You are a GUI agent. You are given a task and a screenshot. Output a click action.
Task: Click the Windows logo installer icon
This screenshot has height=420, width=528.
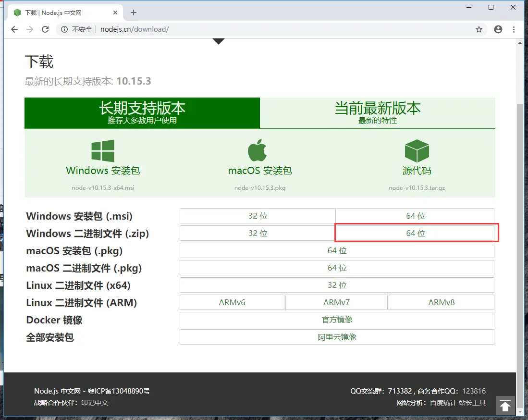click(103, 151)
